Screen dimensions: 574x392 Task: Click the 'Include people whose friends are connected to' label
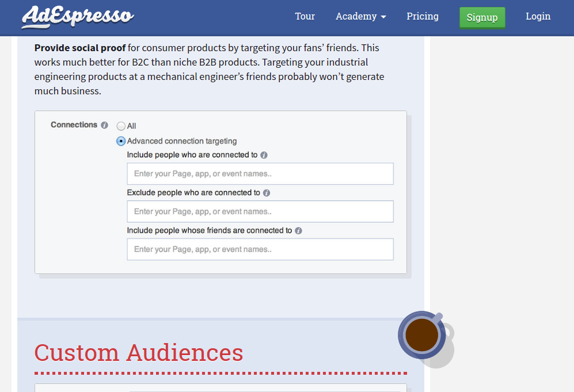click(210, 230)
